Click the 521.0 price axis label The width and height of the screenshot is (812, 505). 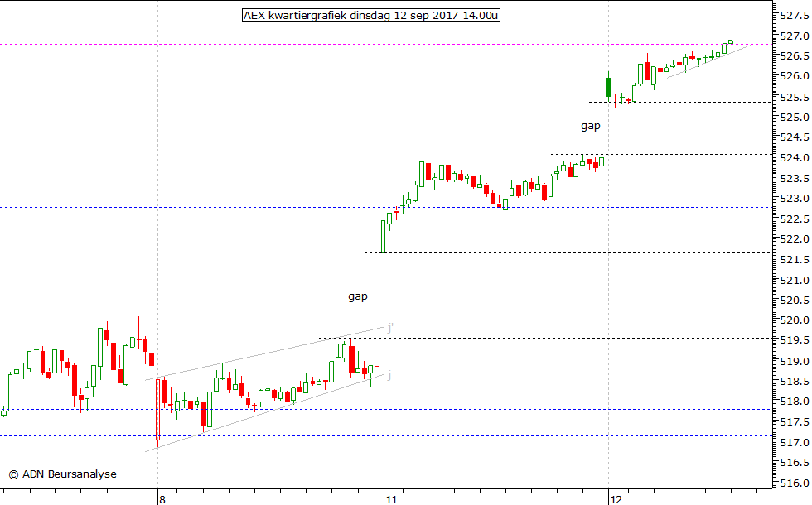pos(795,280)
